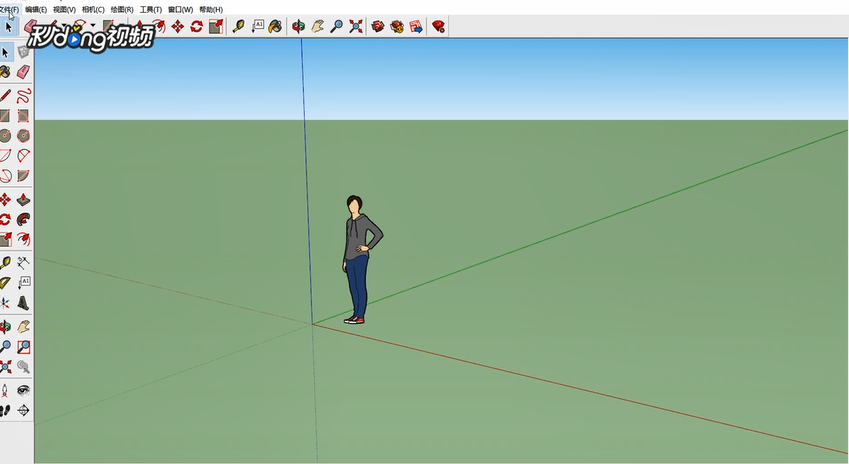Open the Extension Manager ruby icon

[x=439, y=27]
